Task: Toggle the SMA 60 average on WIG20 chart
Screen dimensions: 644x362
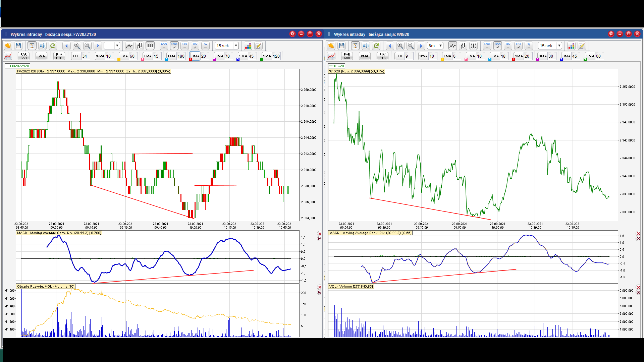Action: pos(590,56)
